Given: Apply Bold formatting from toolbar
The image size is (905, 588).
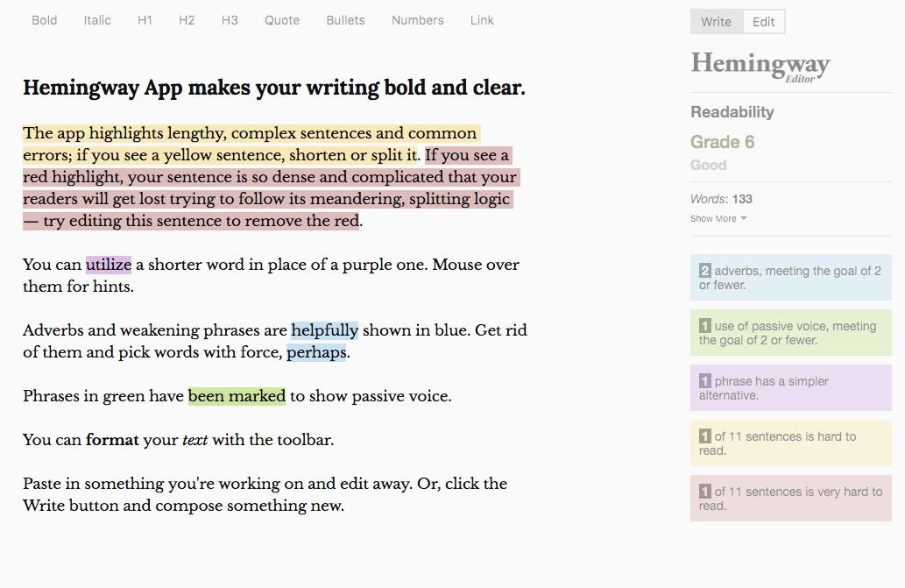Looking at the screenshot, I should [x=45, y=20].
